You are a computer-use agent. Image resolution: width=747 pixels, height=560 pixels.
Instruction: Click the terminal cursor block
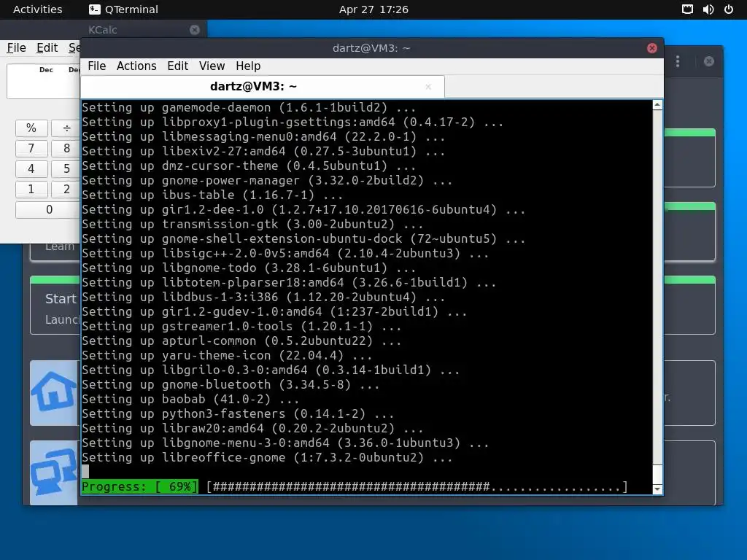pyautogui.click(x=85, y=472)
